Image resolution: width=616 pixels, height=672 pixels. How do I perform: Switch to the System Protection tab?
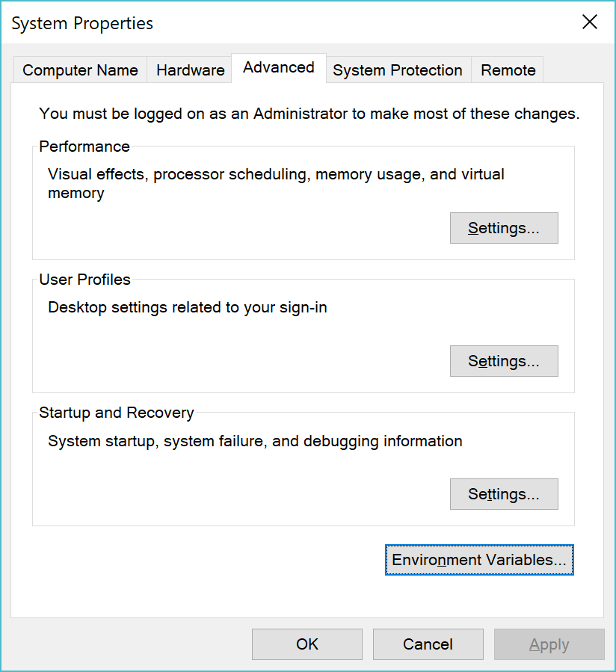397,70
